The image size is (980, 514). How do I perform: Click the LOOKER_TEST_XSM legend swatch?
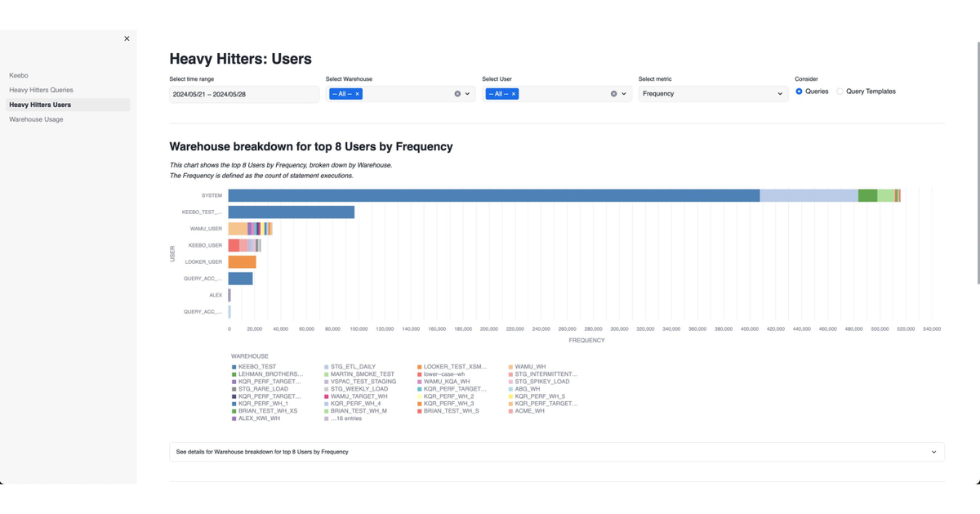coord(420,367)
